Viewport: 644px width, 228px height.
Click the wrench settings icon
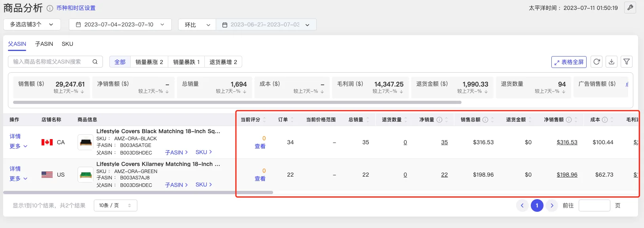(x=630, y=8)
